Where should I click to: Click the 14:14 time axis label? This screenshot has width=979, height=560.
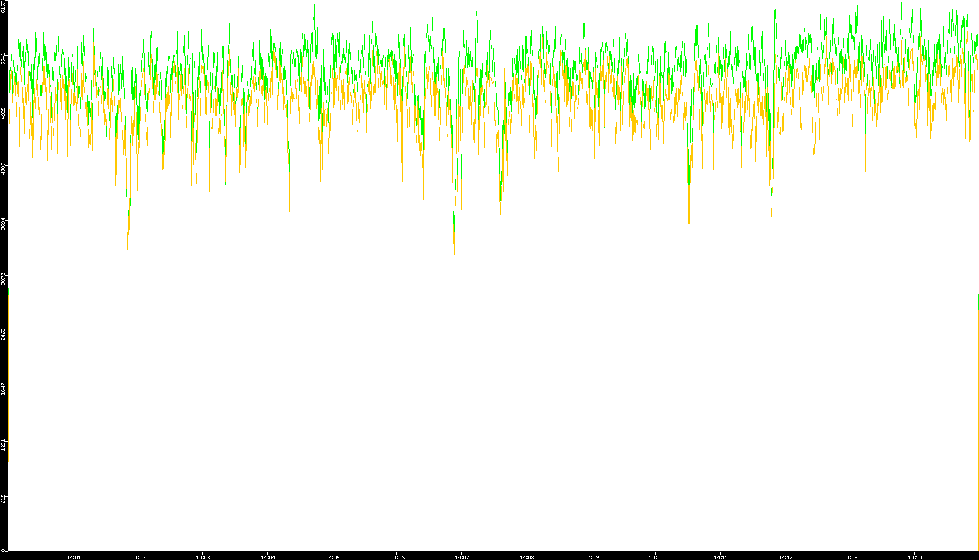pyautogui.click(x=915, y=557)
